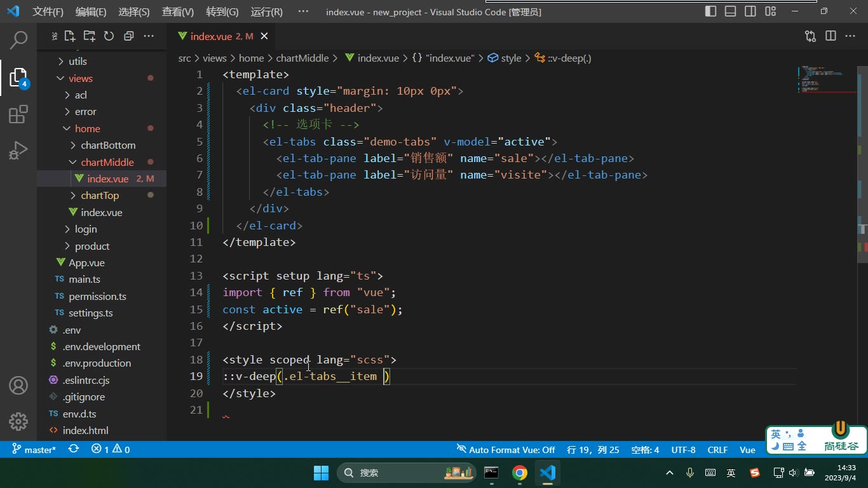868x488 pixels.
Task: Close the index.vue editor tab
Action: [264, 36]
